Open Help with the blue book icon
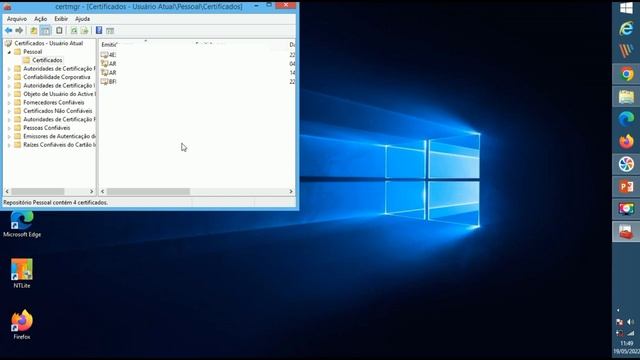 (x=99, y=31)
